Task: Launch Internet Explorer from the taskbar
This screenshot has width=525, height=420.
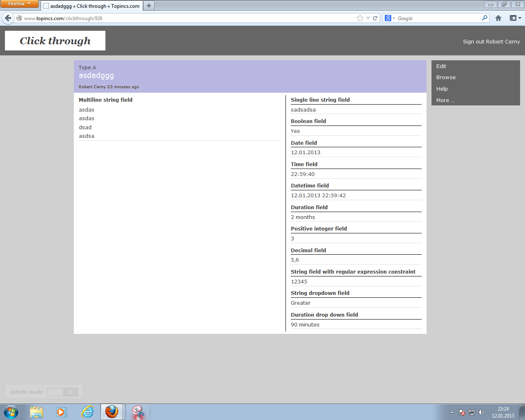Action: 87,412
